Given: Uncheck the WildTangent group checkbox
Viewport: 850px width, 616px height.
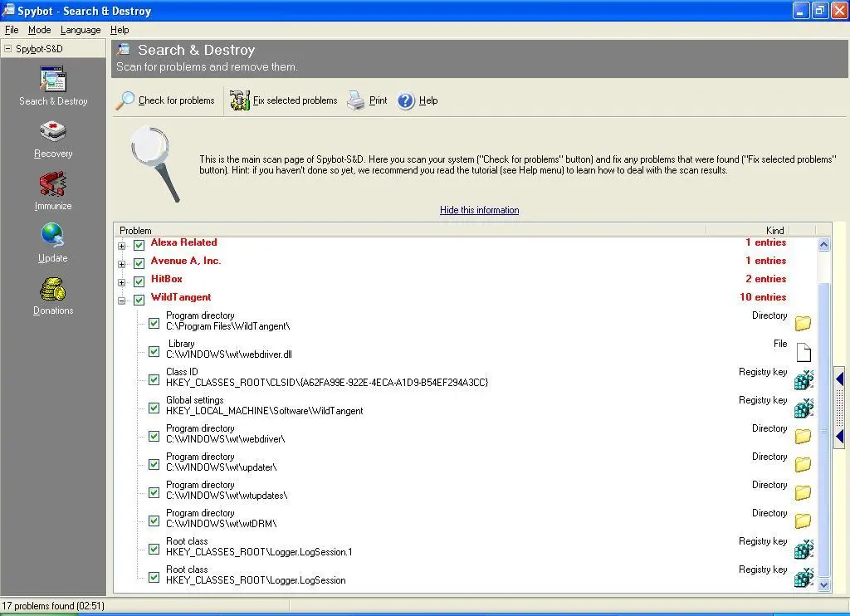Looking at the screenshot, I should (139, 300).
